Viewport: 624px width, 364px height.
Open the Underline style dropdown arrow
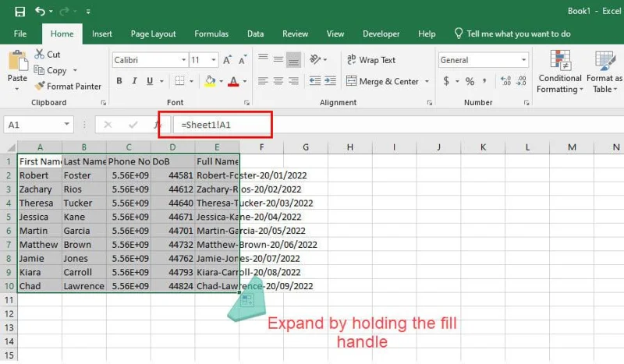click(161, 81)
